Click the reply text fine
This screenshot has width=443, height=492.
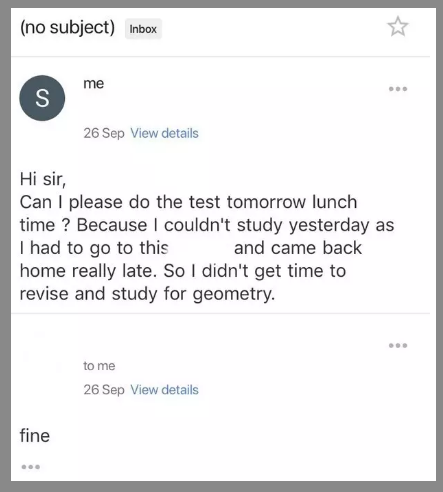[x=35, y=436]
